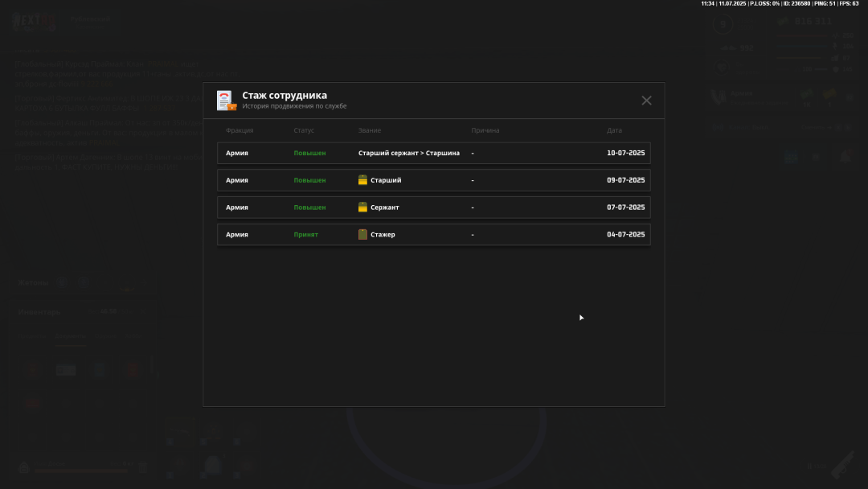Click the top status bar with ping and FPS
This screenshot has height=489, width=868.
pyautogui.click(x=780, y=3)
